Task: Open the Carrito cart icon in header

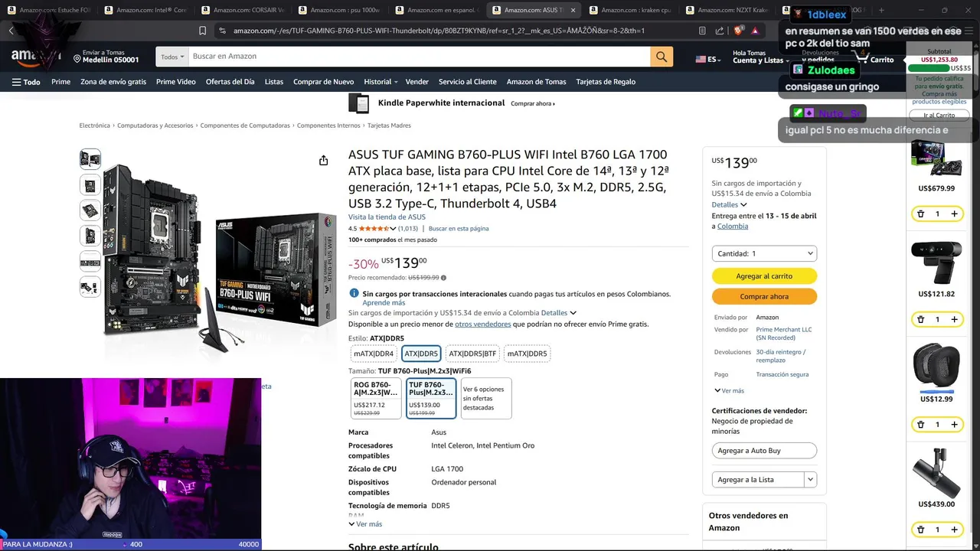Action: (x=875, y=57)
